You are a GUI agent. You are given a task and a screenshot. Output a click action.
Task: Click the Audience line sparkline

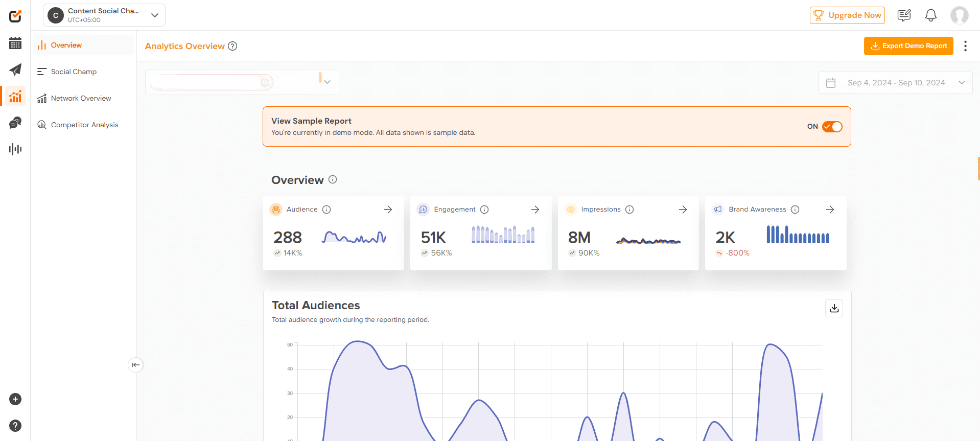coord(354,237)
